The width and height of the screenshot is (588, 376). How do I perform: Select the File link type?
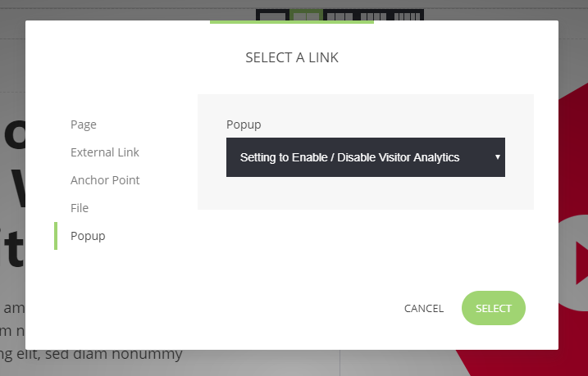click(80, 208)
